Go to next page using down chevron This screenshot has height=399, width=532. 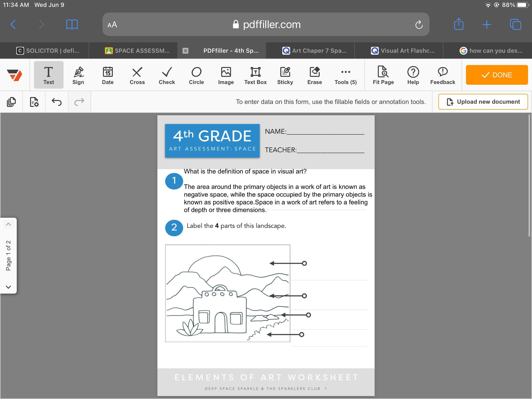tap(8, 287)
